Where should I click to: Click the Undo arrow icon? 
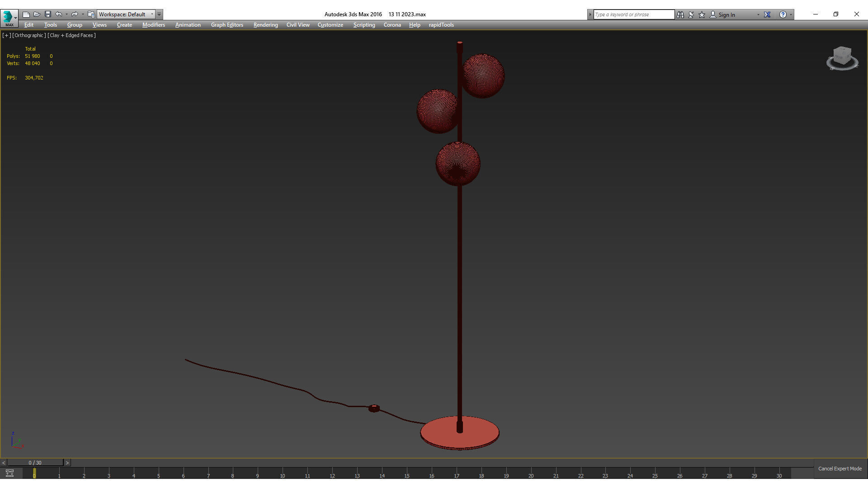(59, 14)
